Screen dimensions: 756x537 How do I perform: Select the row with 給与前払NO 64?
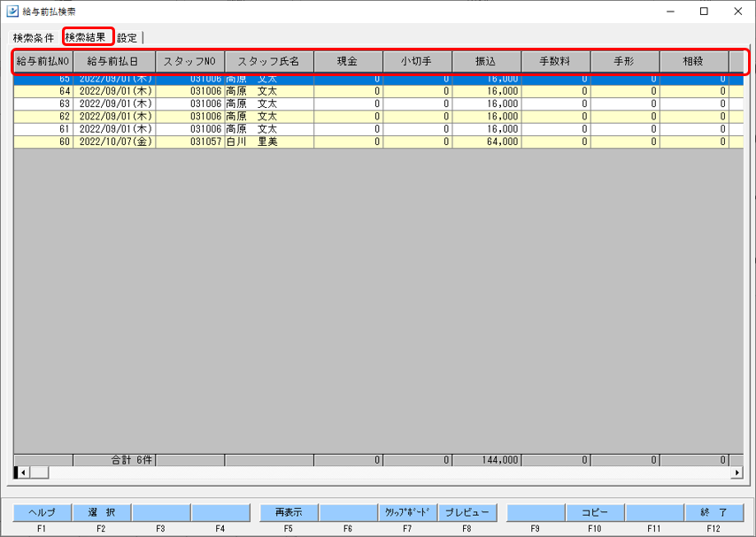(379, 91)
